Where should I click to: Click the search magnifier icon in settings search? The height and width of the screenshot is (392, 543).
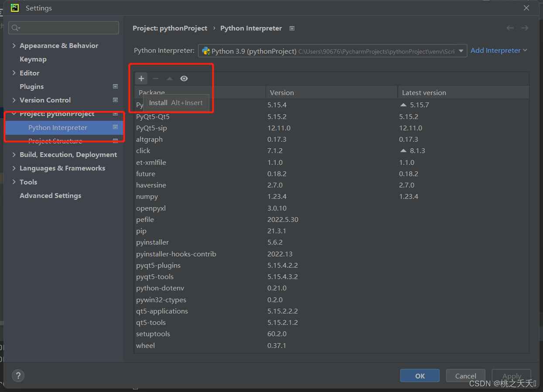click(x=16, y=28)
